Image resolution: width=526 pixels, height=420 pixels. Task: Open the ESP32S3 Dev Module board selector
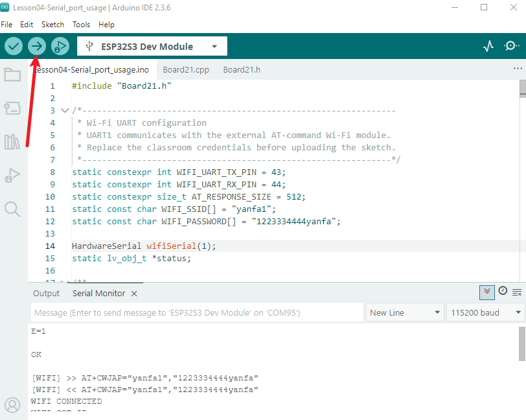point(152,46)
